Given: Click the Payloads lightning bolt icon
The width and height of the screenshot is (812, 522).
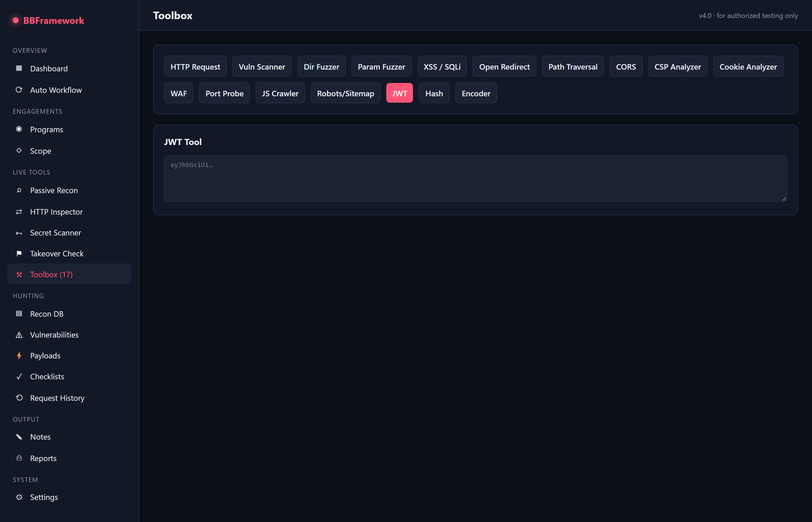Looking at the screenshot, I should tap(19, 356).
